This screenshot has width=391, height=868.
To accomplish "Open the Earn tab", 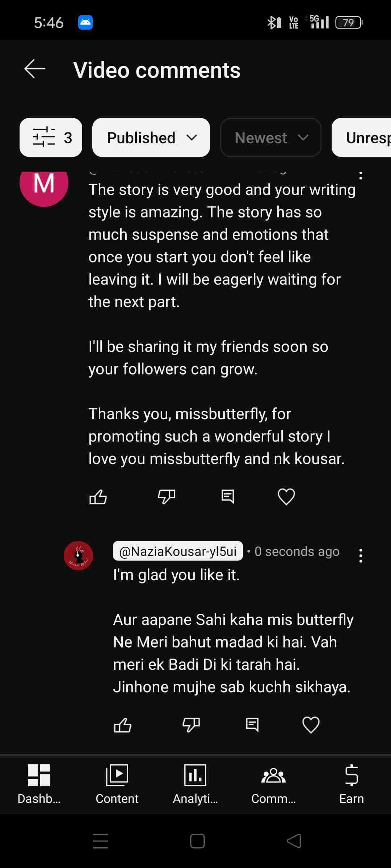I will pos(352,783).
